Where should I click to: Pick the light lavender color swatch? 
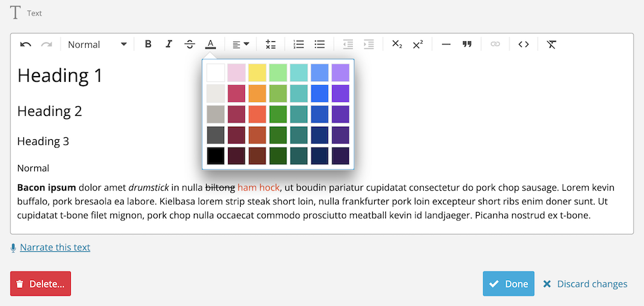point(341,73)
